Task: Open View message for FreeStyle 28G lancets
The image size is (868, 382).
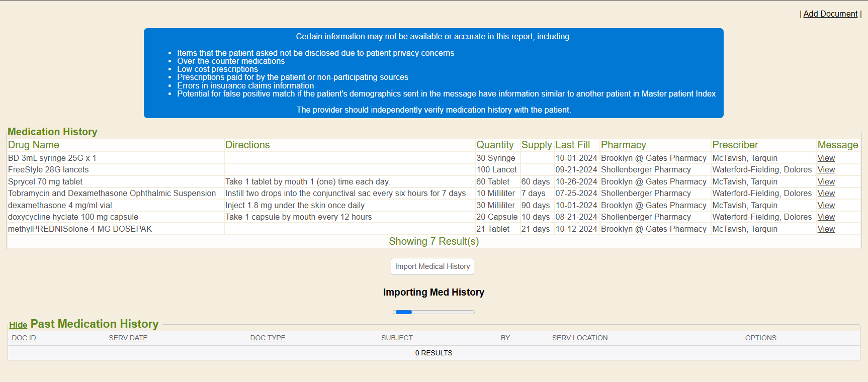Action: pos(826,170)
